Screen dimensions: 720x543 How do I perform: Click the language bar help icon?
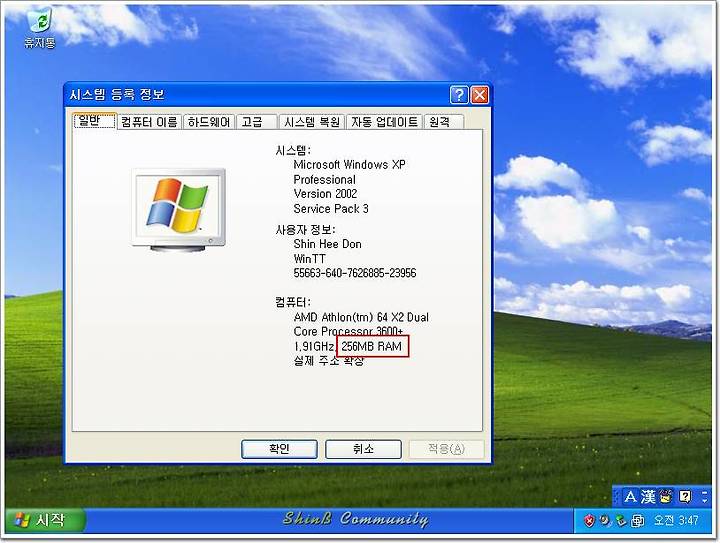point(685,497)
